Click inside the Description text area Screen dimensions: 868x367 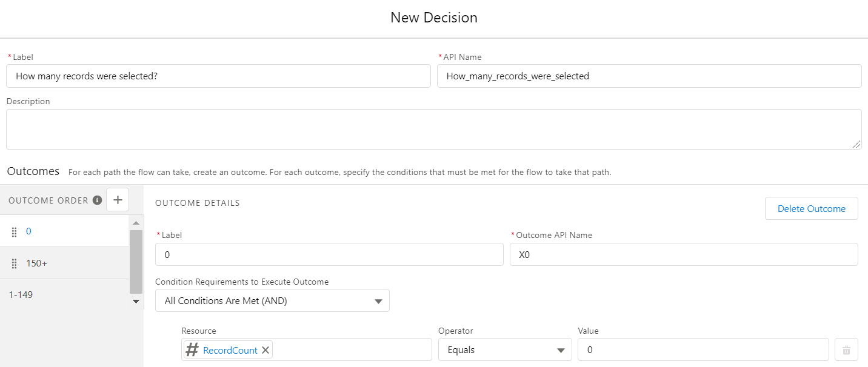(433, 128)
